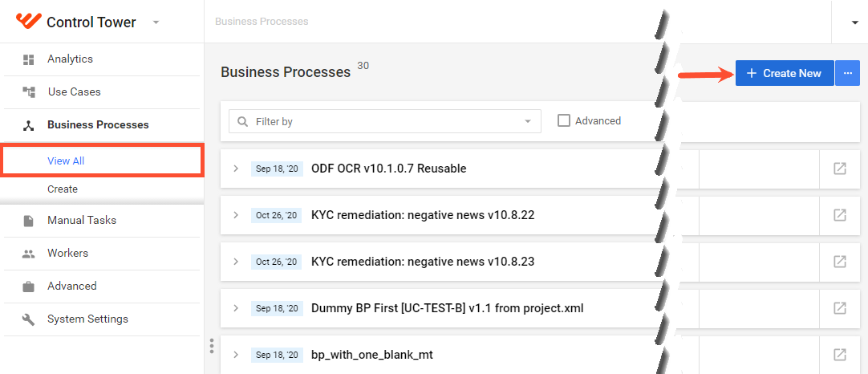Select Create in the sidebar submenu
This screenshot has height=374, width=868.
(63, 189)
